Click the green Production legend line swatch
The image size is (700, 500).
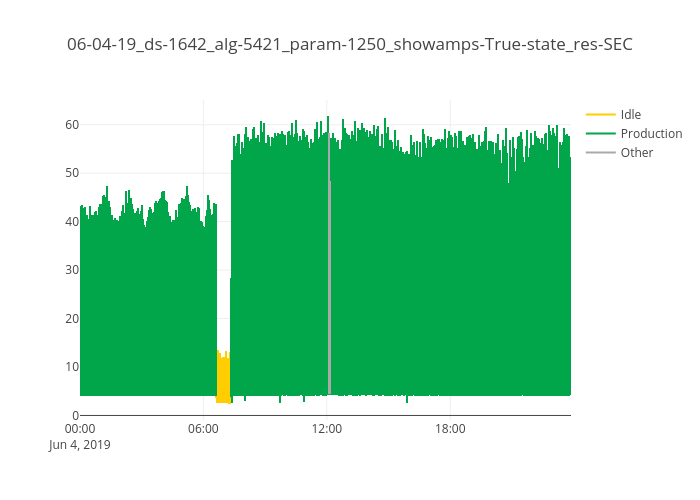point(600,133)
